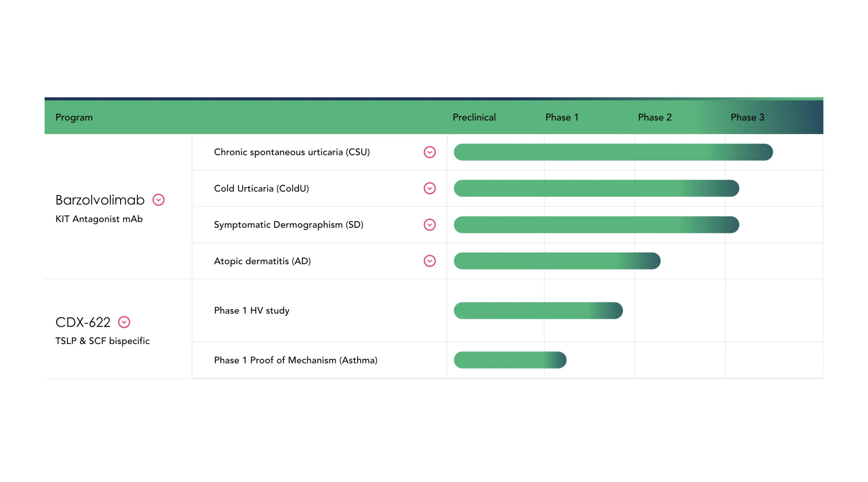Click the KIT Antagonist mAb subtitle
This screenshot has width=868, height=482.
[99, 219]
